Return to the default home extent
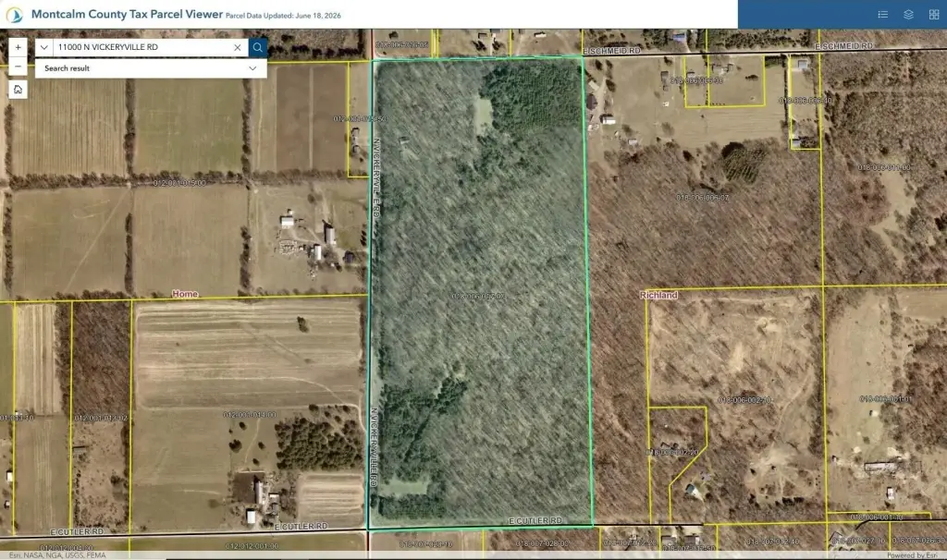The width and height of the screenshot is (947, 560). 18,90
